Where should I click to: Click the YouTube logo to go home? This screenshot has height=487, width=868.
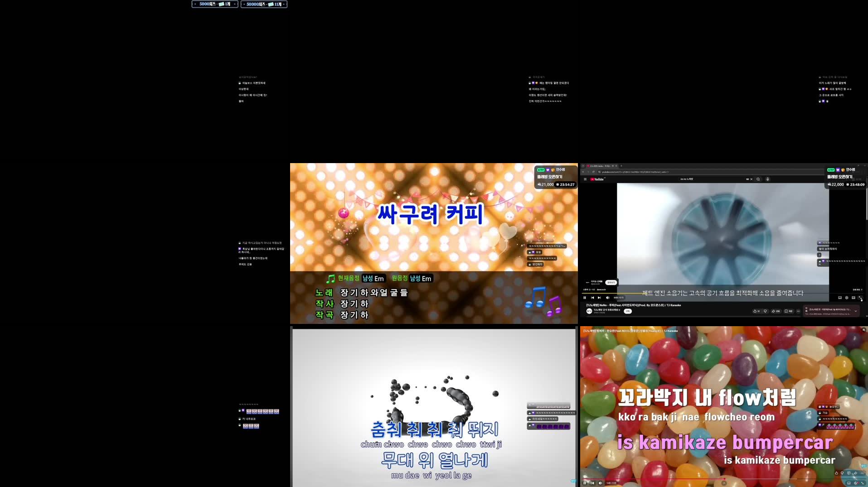coord(597,178)
